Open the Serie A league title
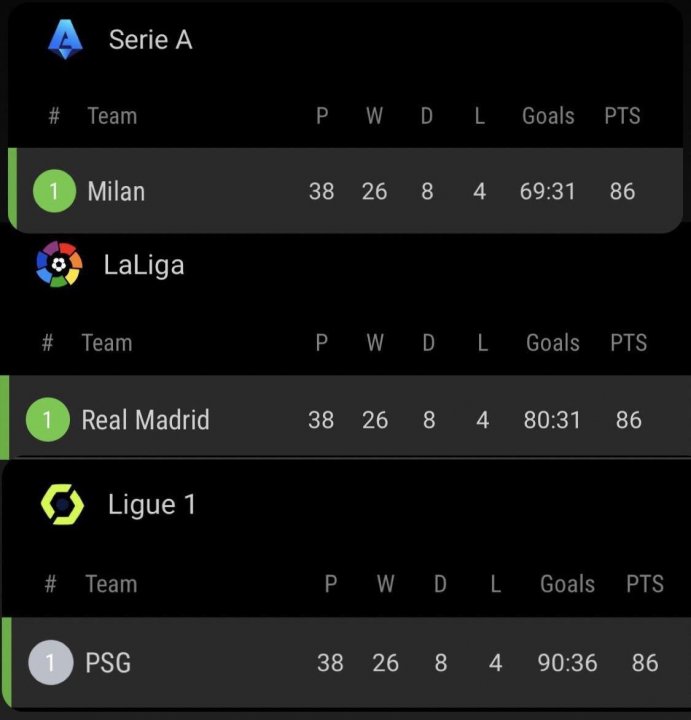This screenshot has height=720, width=691. [x=150, y=40]
